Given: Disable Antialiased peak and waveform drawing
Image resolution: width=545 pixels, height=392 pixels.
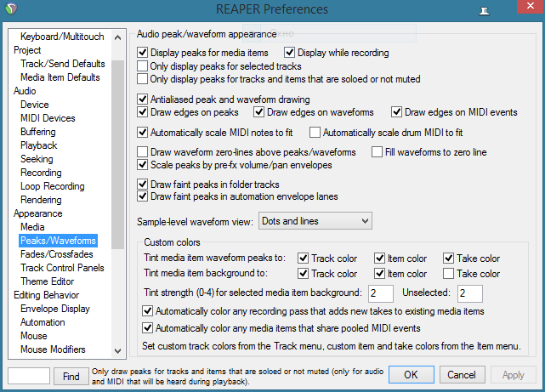Looking at the screenshot, I should click(x=143, y=99).
